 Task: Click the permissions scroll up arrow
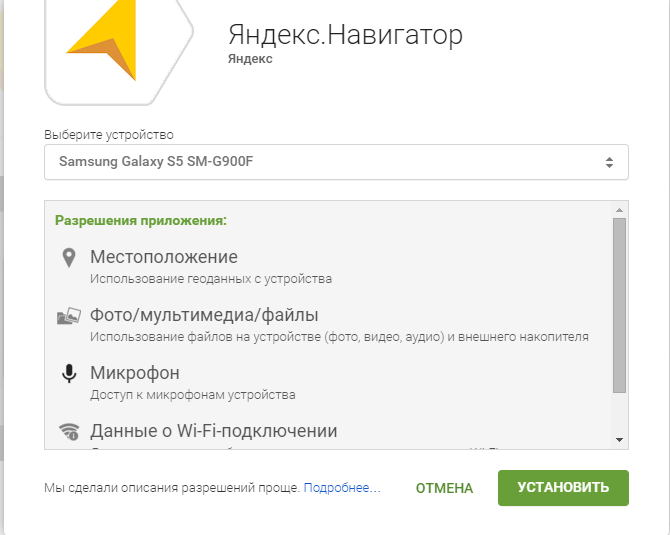(619, 210)
